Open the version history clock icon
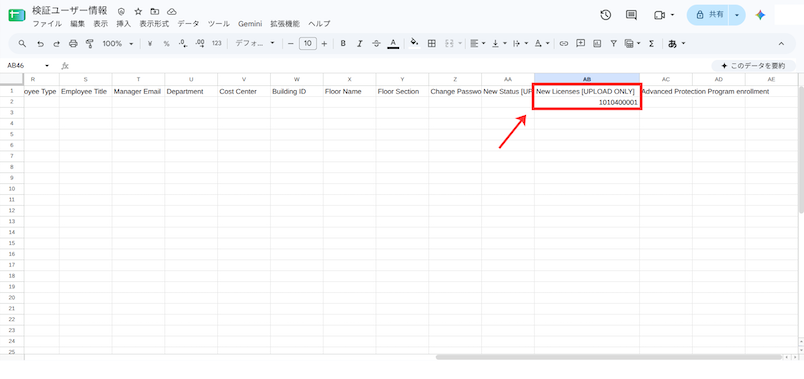This screenshot has width=804, height=379. (606, 15)
